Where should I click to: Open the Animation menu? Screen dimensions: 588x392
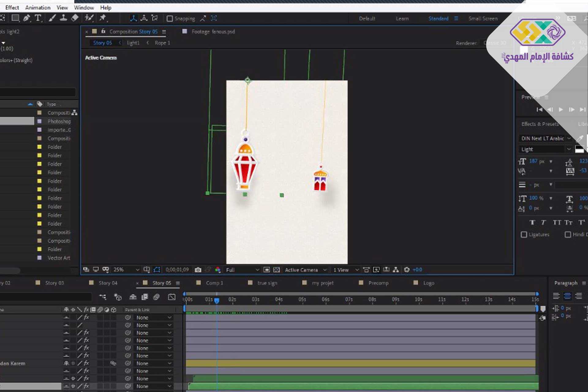[x=38, y=7]
